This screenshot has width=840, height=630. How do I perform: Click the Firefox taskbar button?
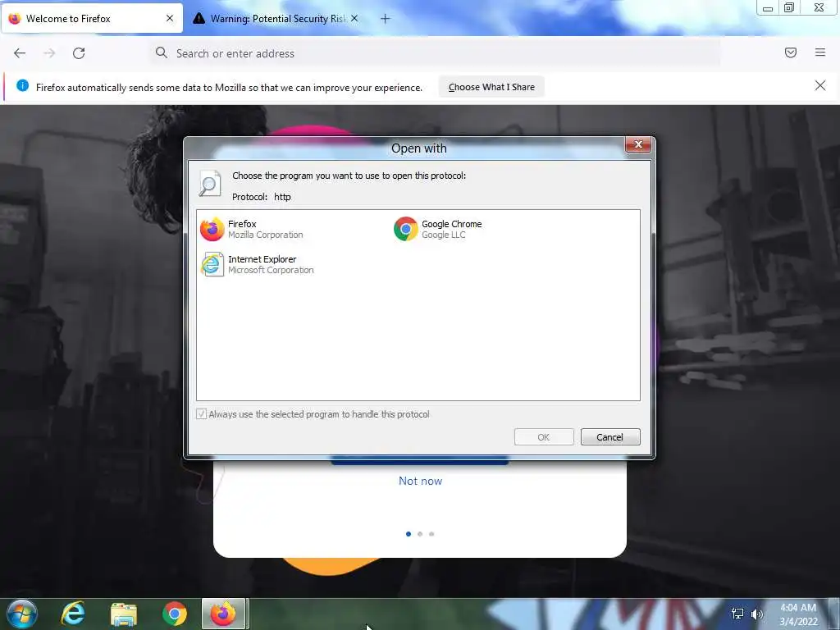[223, 614]
